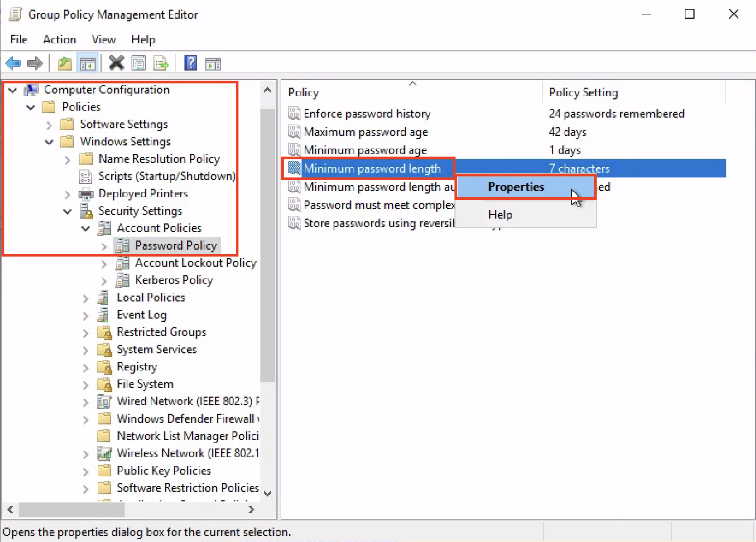
Task: Select the Registry tree item
Action: coord(137,367)
